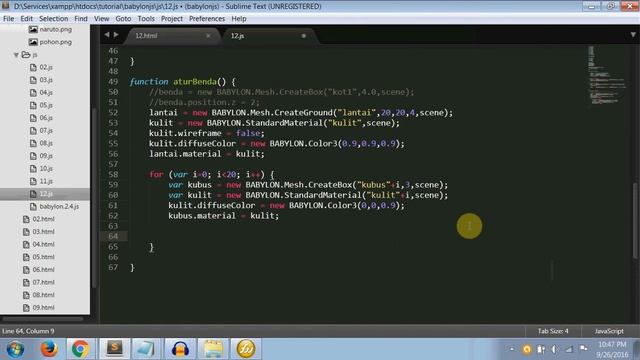Image resolution: width=640 pixels, height=360 pixels.
Task: Open the headphones app in taskbar
Action: tap(180, 349)
